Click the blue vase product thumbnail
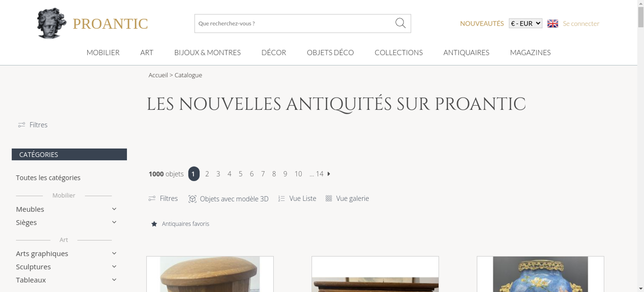644x292 pixels. pyautogui.click(x=540, y=274)
